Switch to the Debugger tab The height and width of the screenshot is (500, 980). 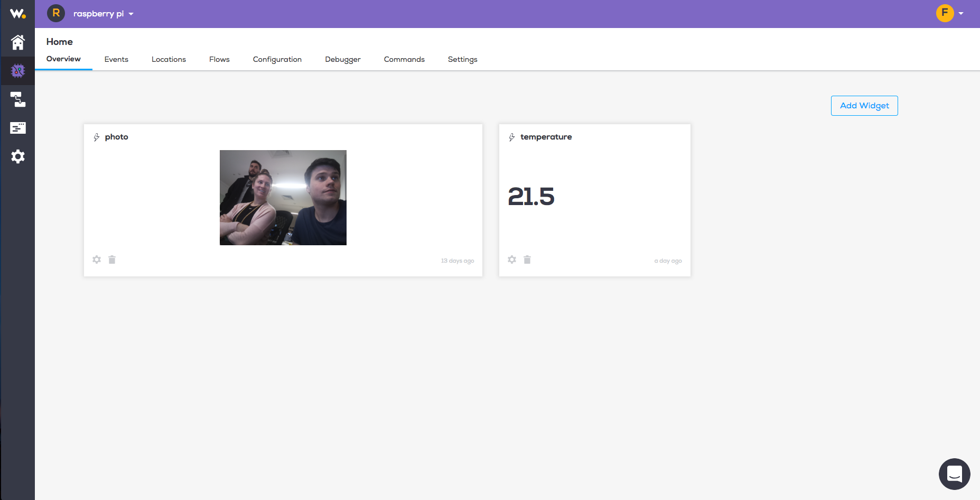(x=343, y=59)
